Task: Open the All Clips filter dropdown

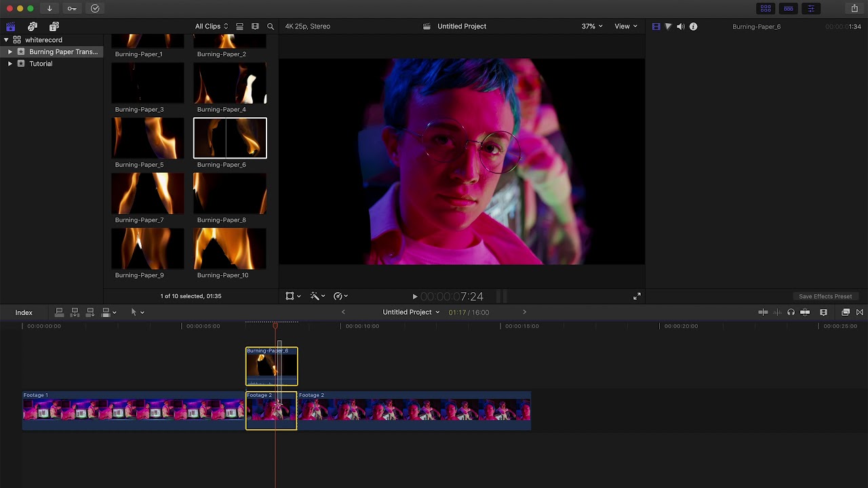Action: 212,26
